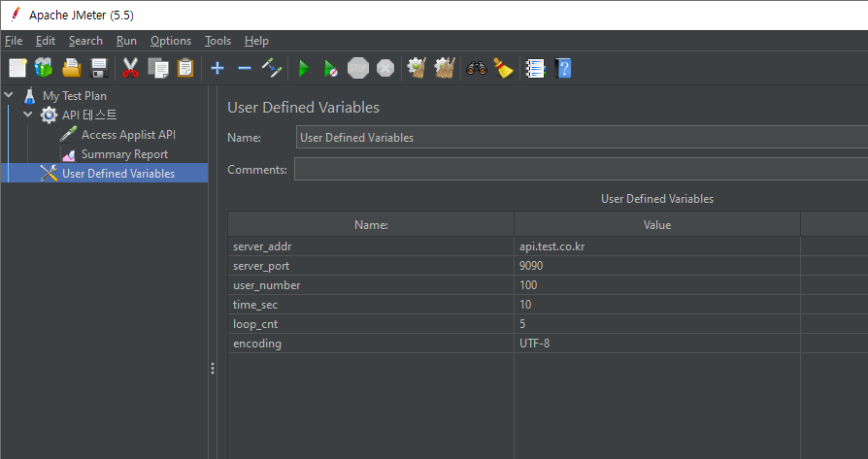Image resolution: width=868 pixels, height=459 pixels.
Task: Click the loop_cnt name cell
Action: (371, 323)
